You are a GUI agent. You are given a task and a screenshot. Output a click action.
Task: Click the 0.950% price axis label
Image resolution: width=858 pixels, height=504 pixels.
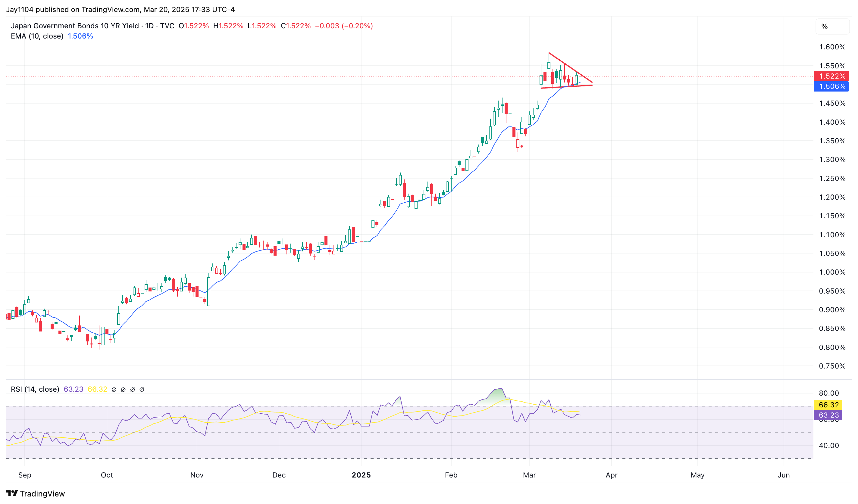coord(832,291)
